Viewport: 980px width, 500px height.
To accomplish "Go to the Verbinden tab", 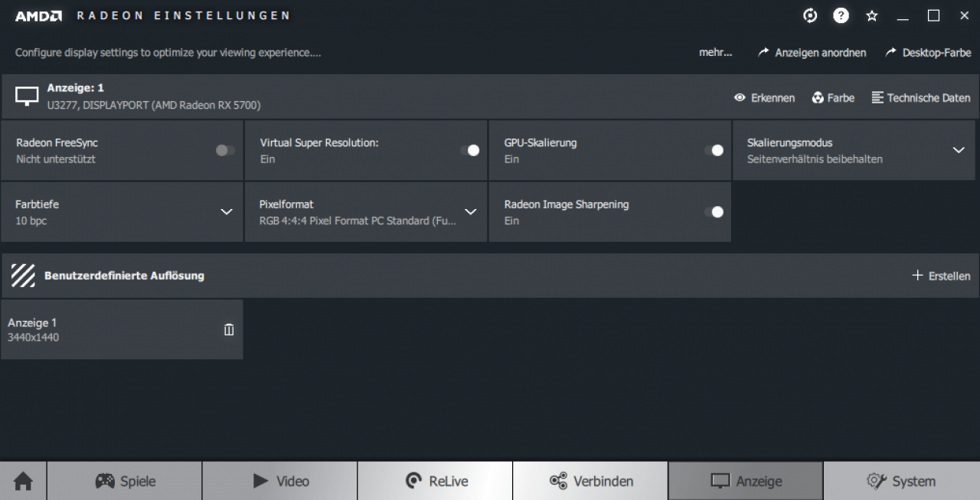I will [591, 481].
